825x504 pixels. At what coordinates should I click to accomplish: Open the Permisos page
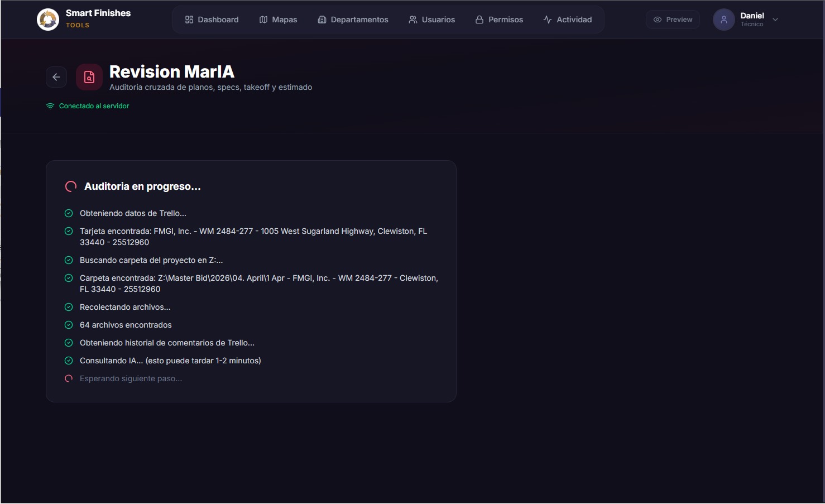point(499,20)
